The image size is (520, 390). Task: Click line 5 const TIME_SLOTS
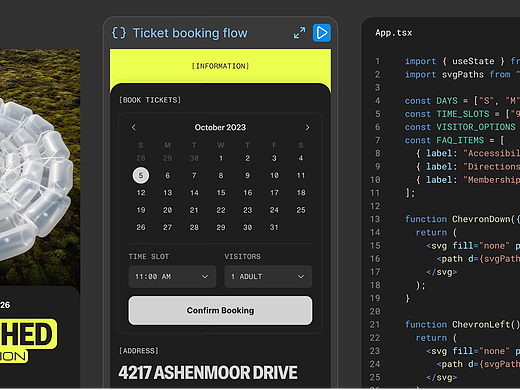coord(462,114)
